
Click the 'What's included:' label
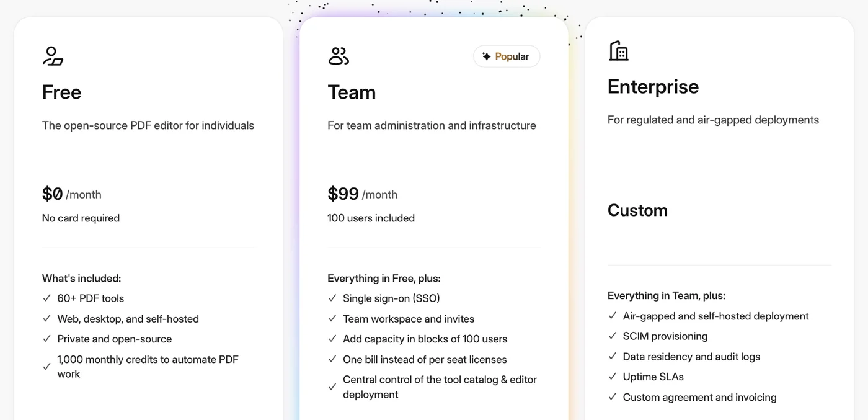tap(81, 279)
